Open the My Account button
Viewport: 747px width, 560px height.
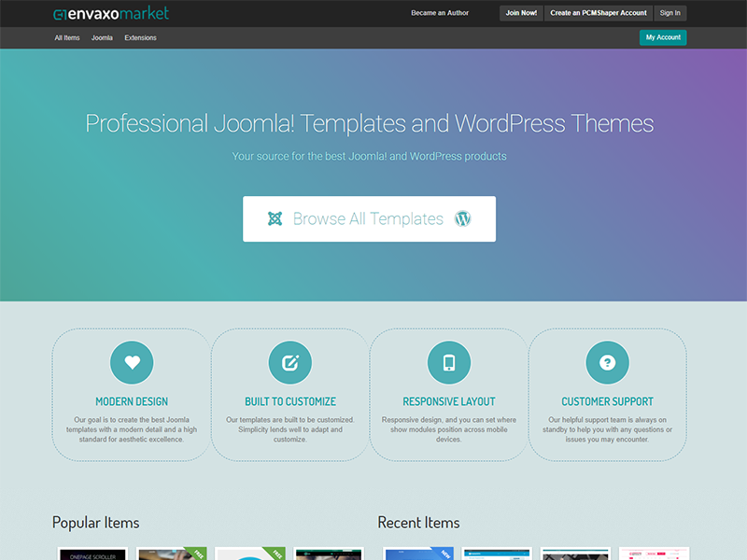(x=663, y=37)
